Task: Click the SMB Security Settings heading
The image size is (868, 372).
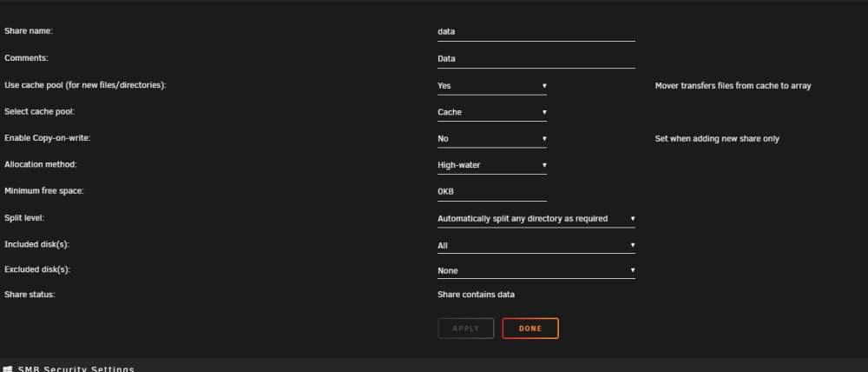Action: 76,369
